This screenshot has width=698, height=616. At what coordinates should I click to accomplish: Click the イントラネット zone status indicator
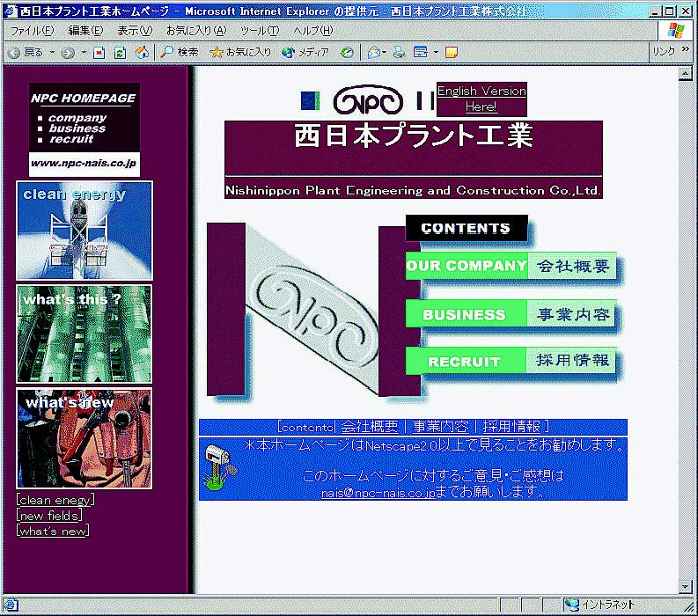[x=600, y=605]
